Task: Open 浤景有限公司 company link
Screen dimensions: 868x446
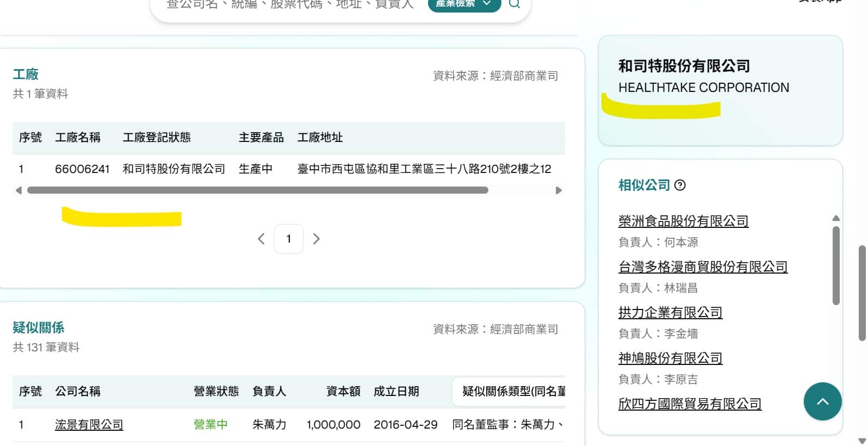Action: pos(89,425)
